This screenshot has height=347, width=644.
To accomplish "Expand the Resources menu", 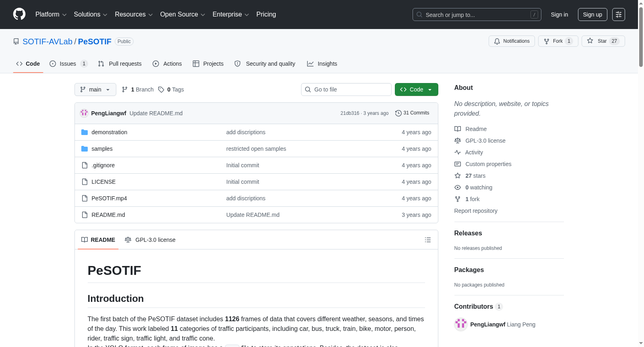I will tap(134, 15).
